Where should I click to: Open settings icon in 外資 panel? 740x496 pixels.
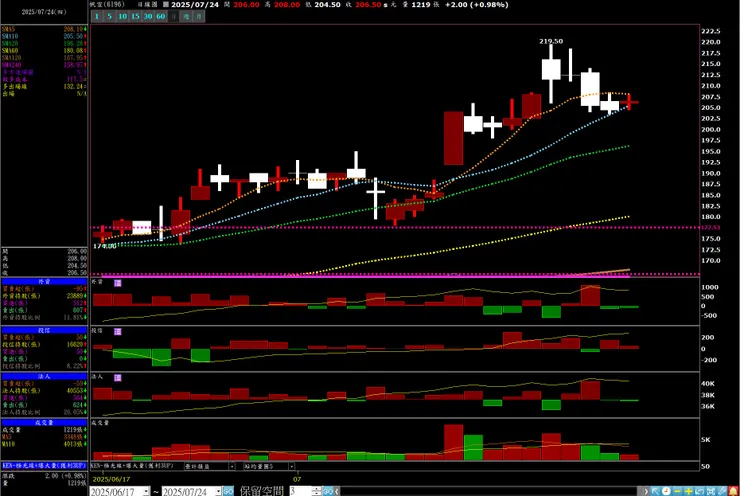coord(118,283)
